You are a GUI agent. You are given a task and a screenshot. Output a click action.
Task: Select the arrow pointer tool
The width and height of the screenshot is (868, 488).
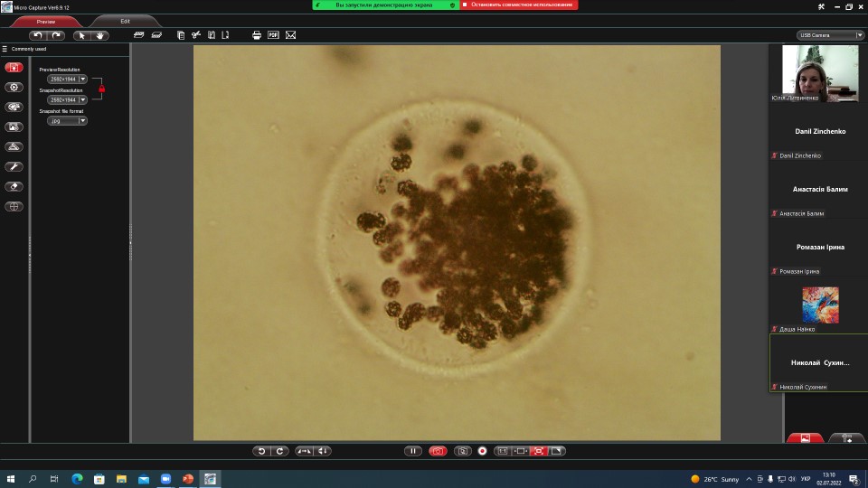point(82,35)
